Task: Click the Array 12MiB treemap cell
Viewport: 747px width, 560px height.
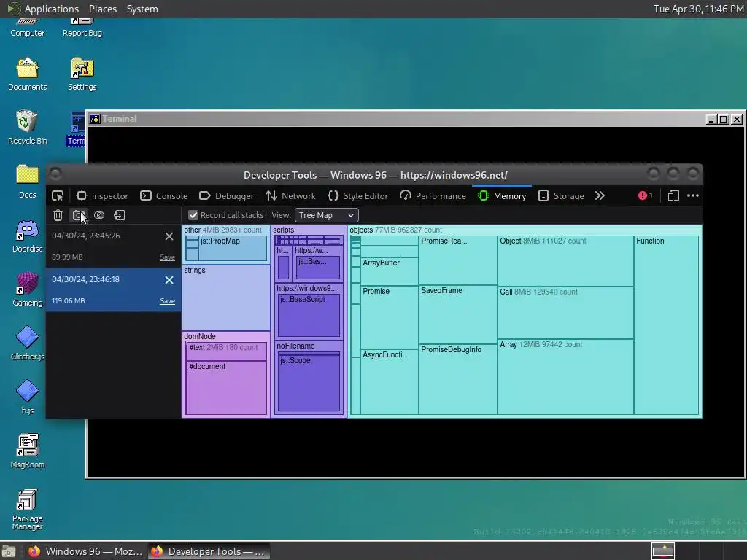Action: click(x=565, y=377)
